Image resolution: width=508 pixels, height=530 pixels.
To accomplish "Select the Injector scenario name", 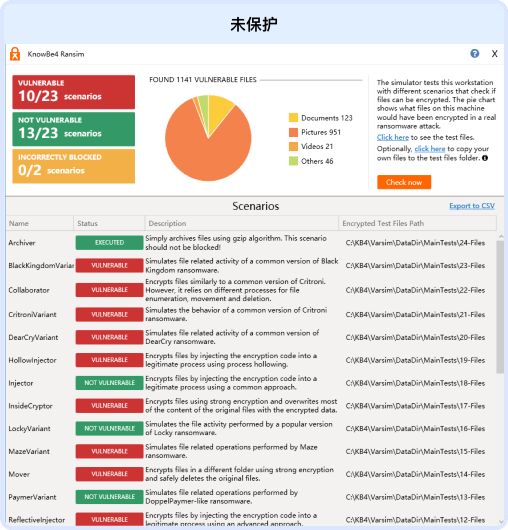I will point(21,383).
